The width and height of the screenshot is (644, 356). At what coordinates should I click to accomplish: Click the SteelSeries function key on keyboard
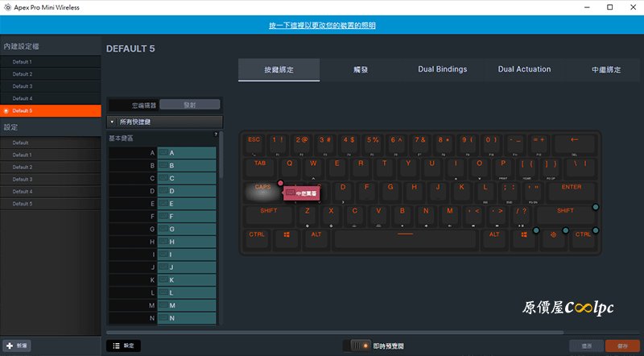coord(553,234)
